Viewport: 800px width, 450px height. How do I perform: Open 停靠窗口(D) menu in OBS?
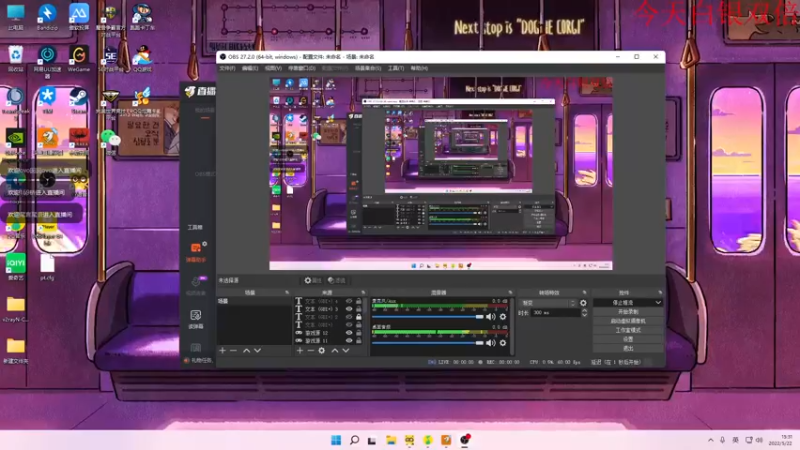tap(302, 68)
